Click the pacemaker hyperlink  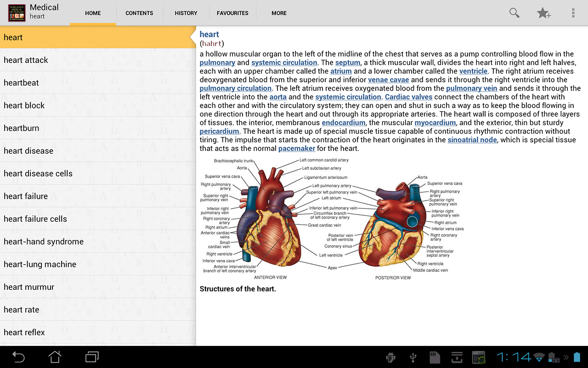296,148
